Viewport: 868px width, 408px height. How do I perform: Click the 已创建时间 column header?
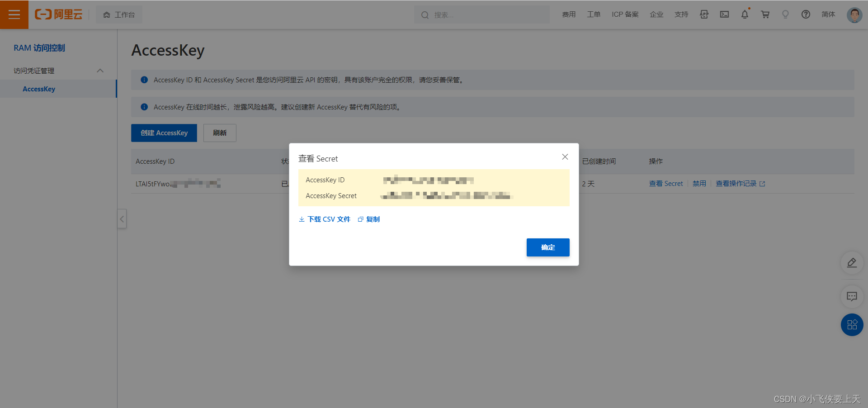599,161
